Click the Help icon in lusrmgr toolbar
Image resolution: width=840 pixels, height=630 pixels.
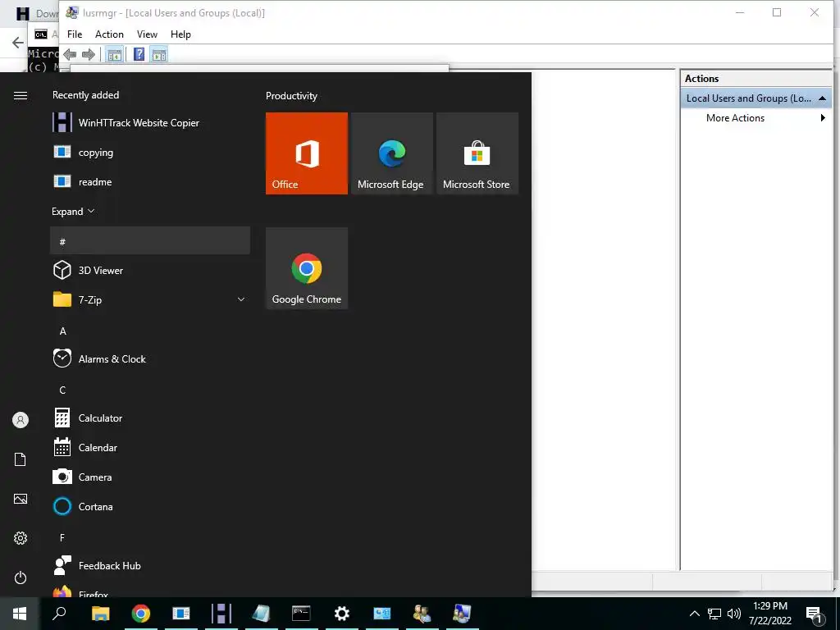click(x=139, y=54)
